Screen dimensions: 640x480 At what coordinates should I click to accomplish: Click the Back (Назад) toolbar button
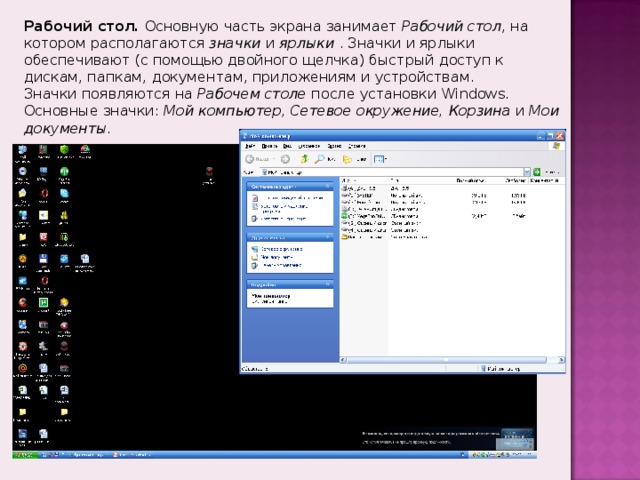pos(257,159)
